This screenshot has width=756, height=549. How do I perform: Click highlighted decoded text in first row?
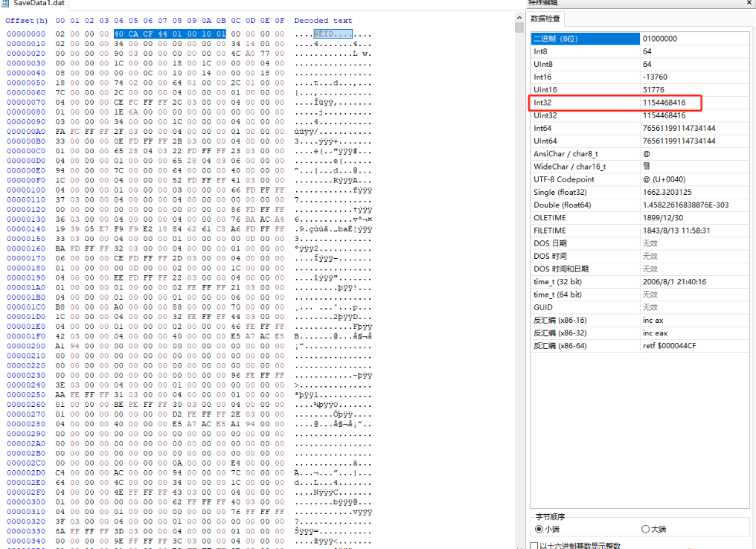(x=333, y=34)
